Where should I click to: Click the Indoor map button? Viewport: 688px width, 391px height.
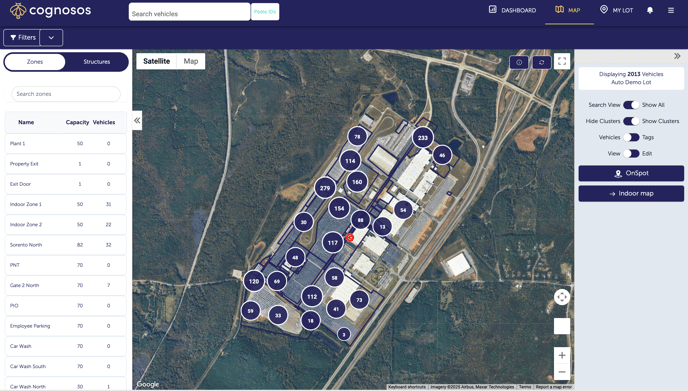pos(631,194)
